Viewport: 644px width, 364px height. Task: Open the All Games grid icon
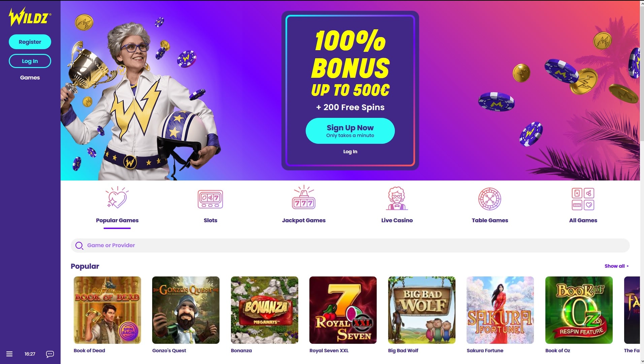click(583, 199)
